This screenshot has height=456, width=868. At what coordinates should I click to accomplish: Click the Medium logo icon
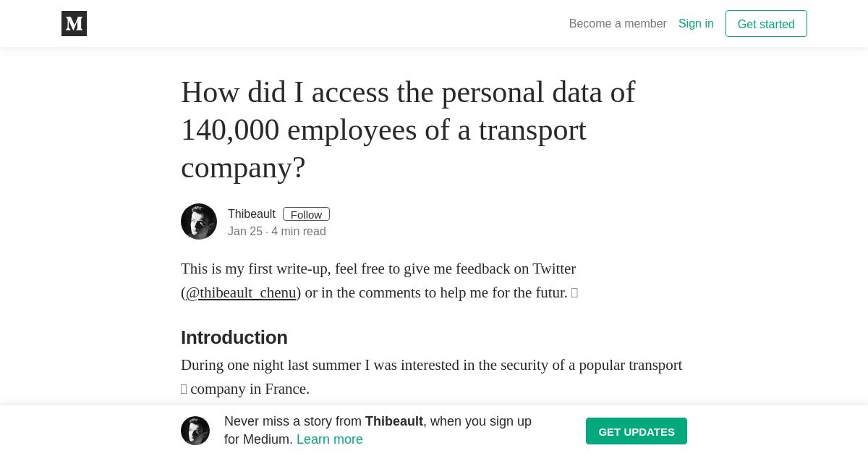click(x=74, y=24)
